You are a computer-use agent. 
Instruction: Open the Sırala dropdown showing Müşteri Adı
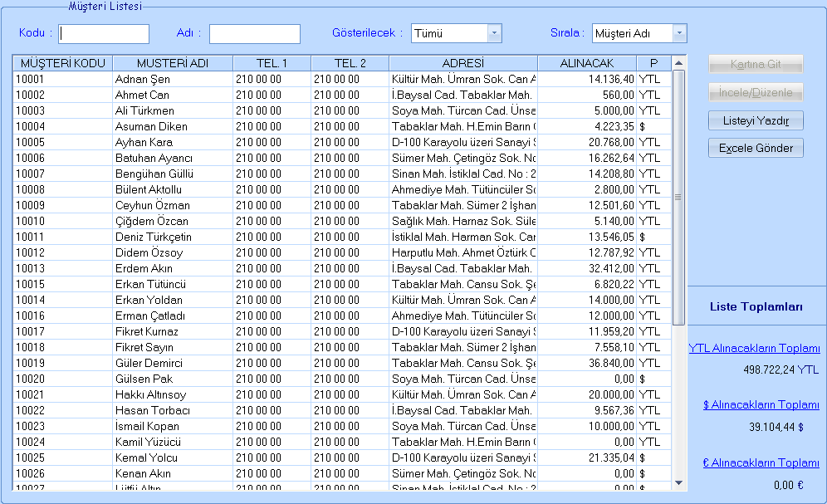pyautogui.click(x=679, y=33)
